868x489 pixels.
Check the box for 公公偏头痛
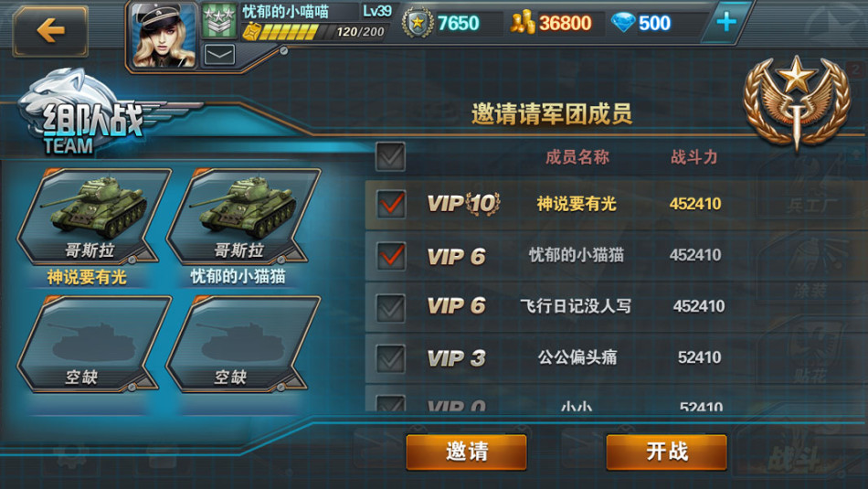coord(391,358)
